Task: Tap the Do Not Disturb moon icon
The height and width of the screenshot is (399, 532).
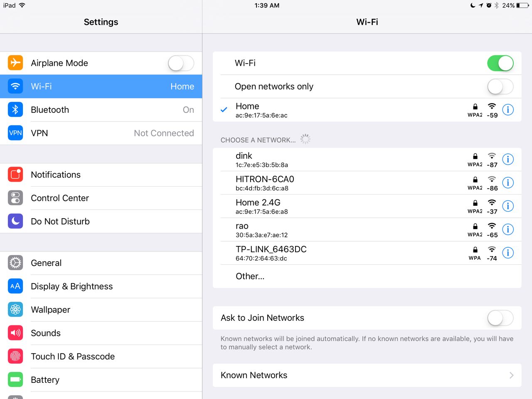Action: [x=15, y=221]
